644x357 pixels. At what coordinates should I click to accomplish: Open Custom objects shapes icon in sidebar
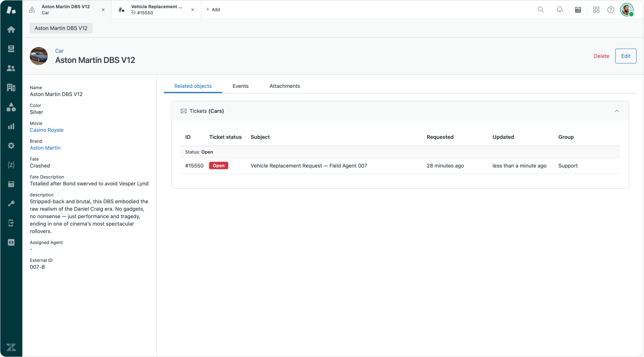pos(11,107)
